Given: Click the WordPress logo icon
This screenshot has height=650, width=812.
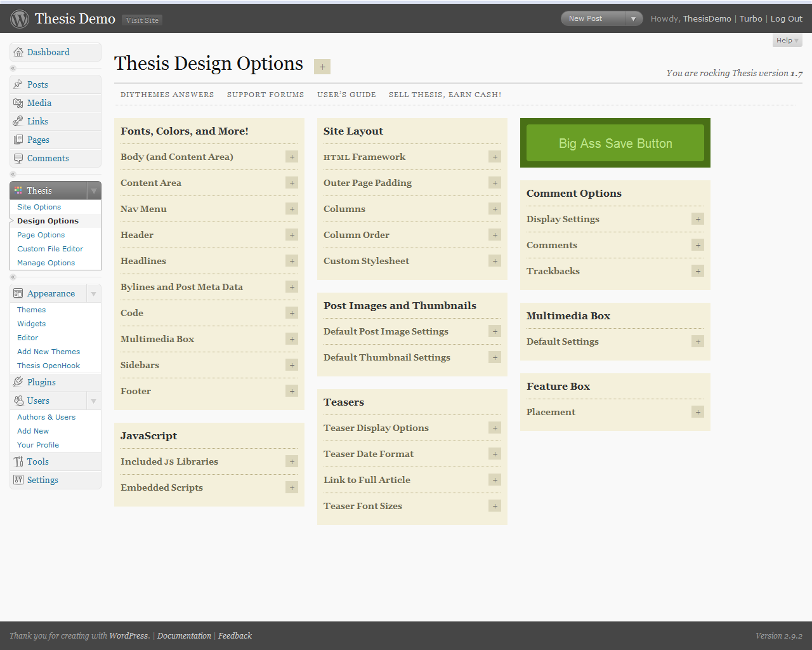Looking at the screenshot, I should pyautogui.click(x=20, y=19).
